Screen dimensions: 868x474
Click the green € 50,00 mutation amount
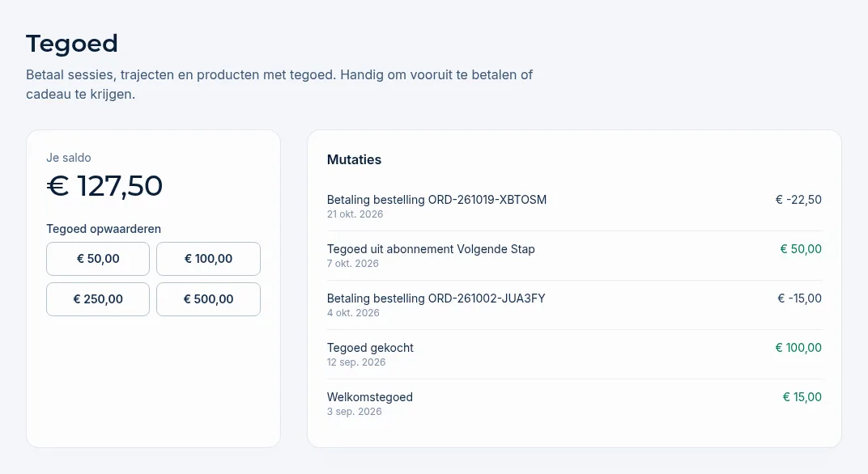(x=801, y=249)
